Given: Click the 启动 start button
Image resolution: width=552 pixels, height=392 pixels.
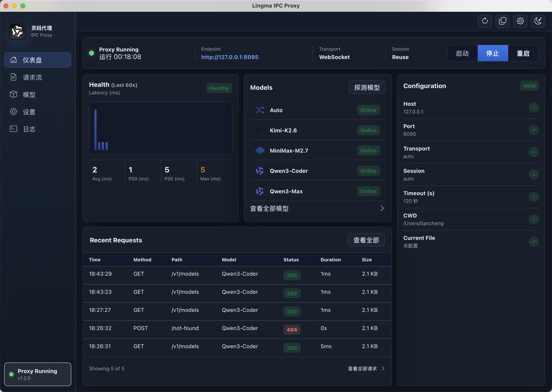Looking at the screenshot, I should point(462,53).
